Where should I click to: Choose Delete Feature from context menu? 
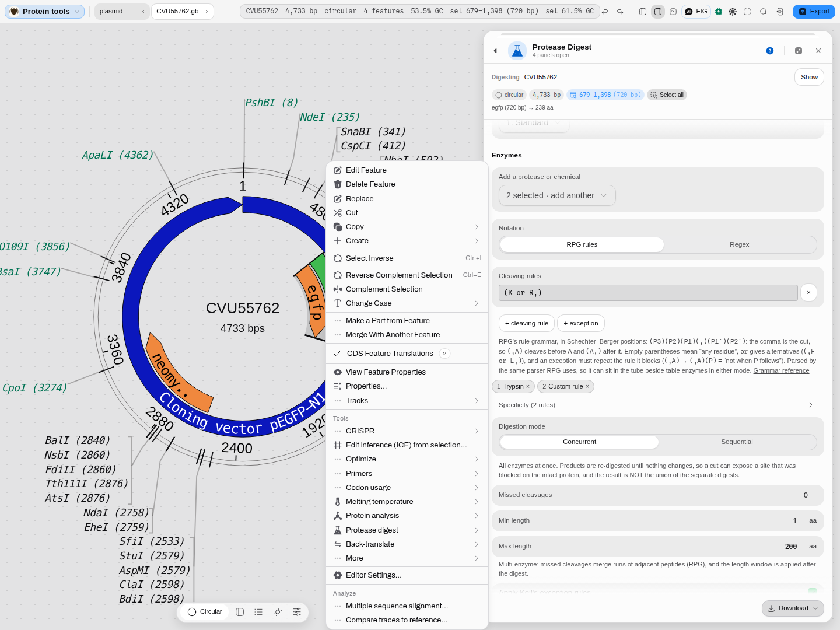point(407,184)
